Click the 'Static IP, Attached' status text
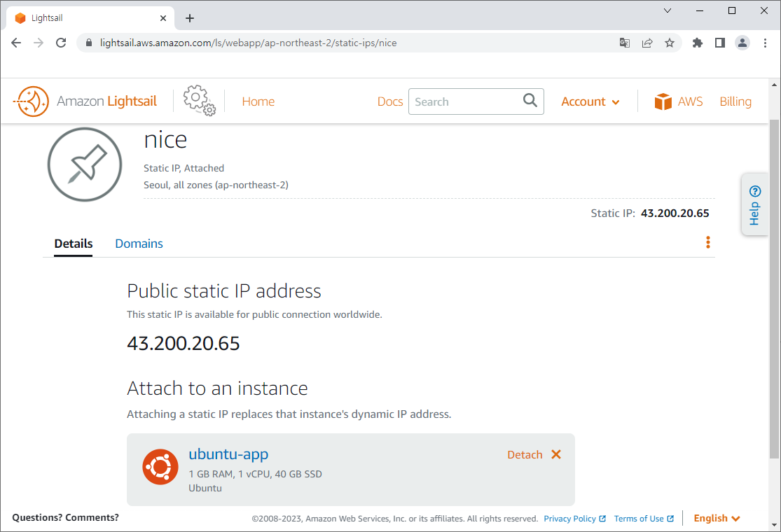The width and height of the screenshot is (781, 532). pyautogui.click(x=184, y=168)
